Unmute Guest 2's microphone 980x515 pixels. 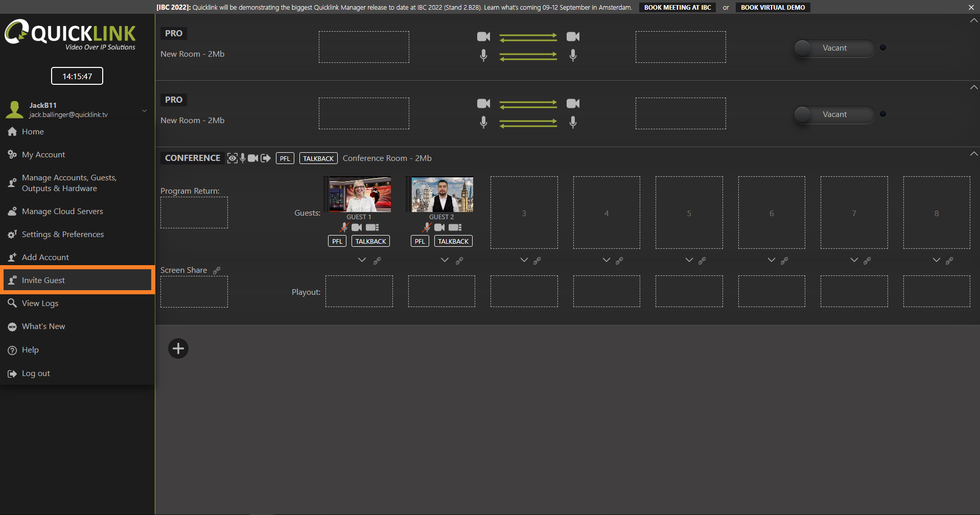[427, 227]
